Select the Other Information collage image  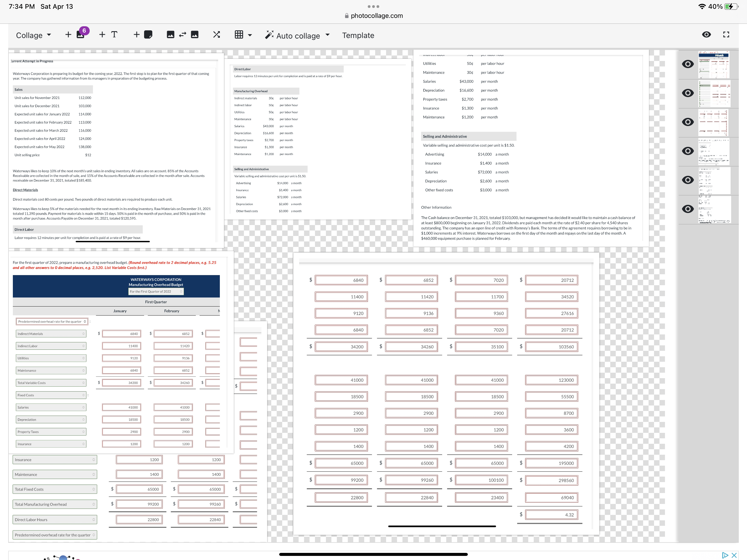click(531, 148)
